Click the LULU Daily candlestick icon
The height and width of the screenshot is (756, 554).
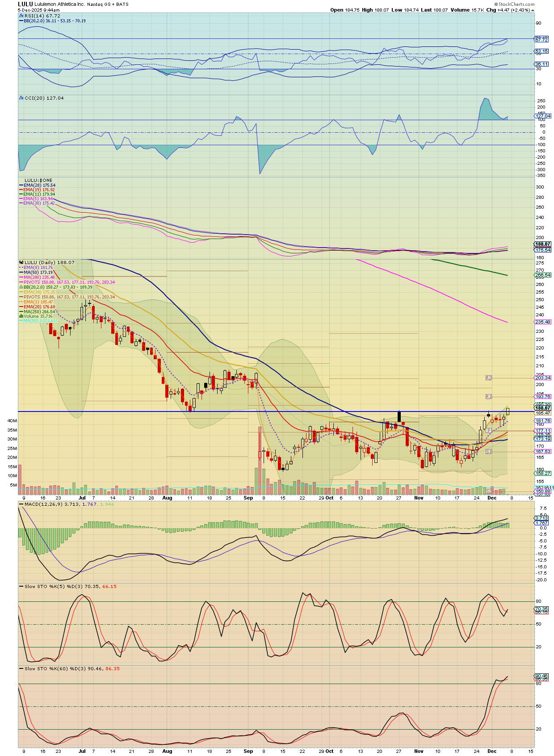(21, 263)
